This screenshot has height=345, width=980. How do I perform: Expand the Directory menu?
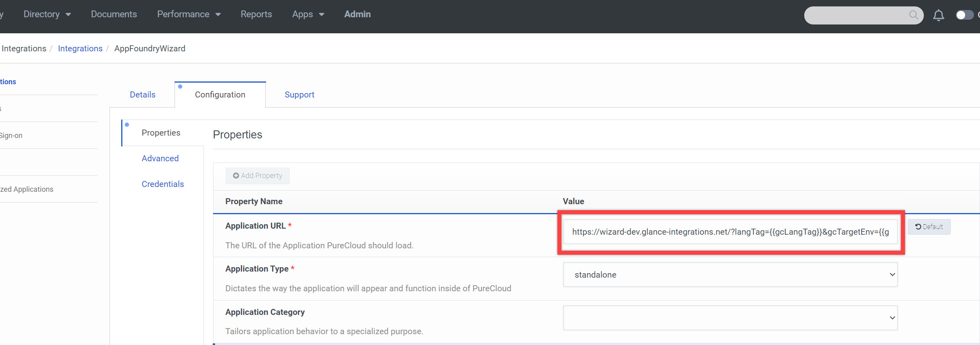47,14
